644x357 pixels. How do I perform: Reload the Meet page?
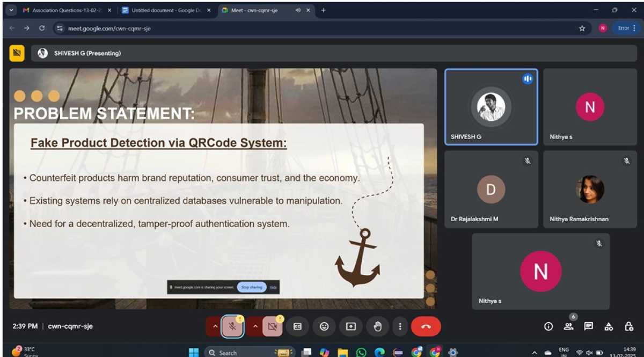pos(42,28)
